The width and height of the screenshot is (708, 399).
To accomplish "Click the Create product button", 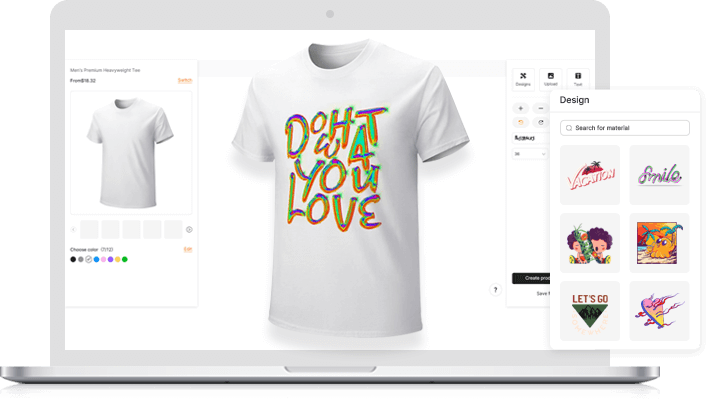I will click(531, 278).
